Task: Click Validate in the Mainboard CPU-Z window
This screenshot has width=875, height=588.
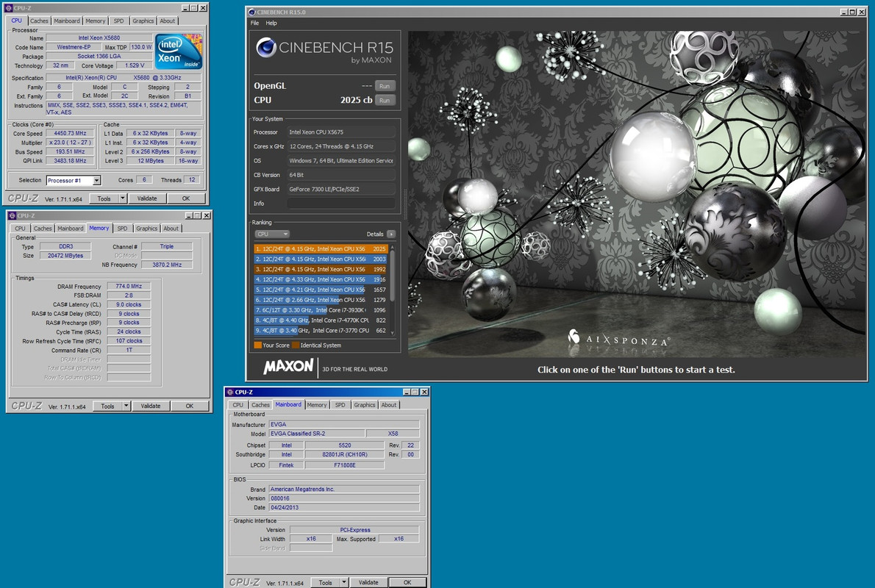Action: 368,582
